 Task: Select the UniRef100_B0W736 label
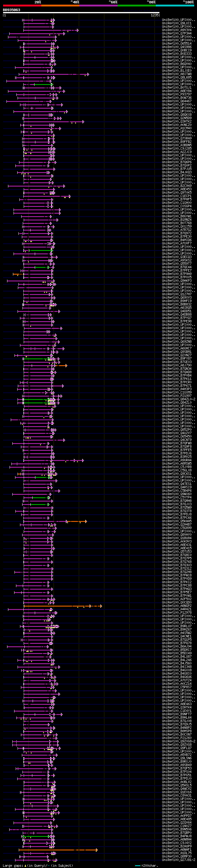[177, 98]
